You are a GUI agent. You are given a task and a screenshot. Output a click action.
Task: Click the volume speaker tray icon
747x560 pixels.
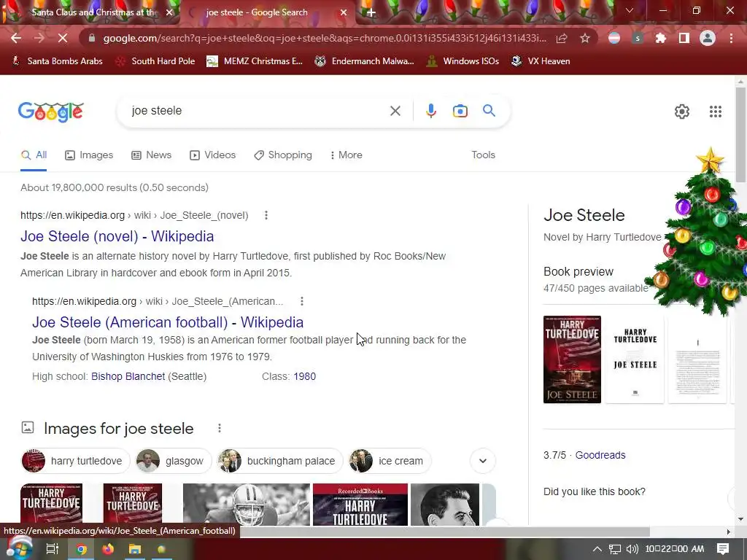[632, 549]
